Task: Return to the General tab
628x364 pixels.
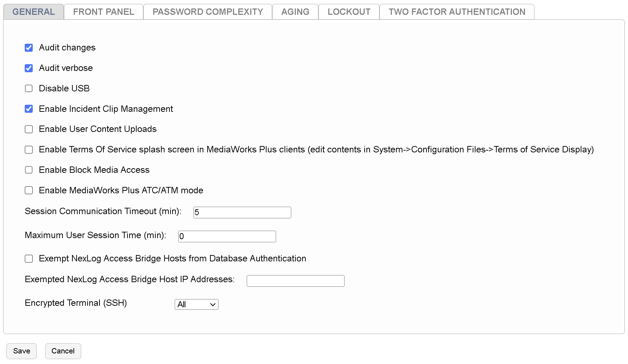Action: click(33, 12)
